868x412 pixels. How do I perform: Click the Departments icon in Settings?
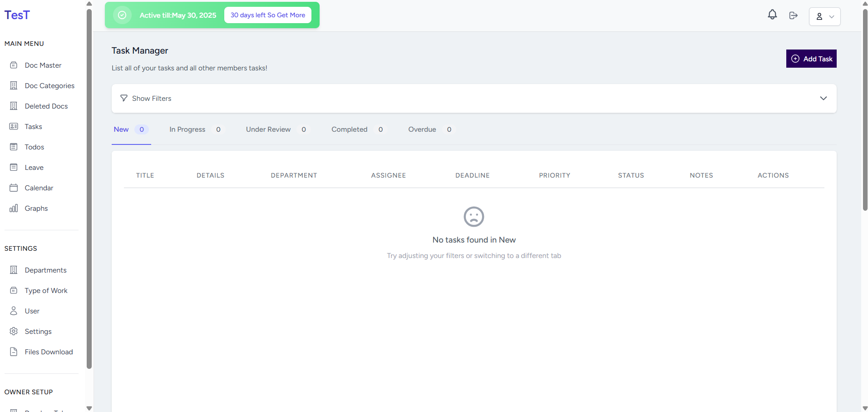tap(14, 270)
